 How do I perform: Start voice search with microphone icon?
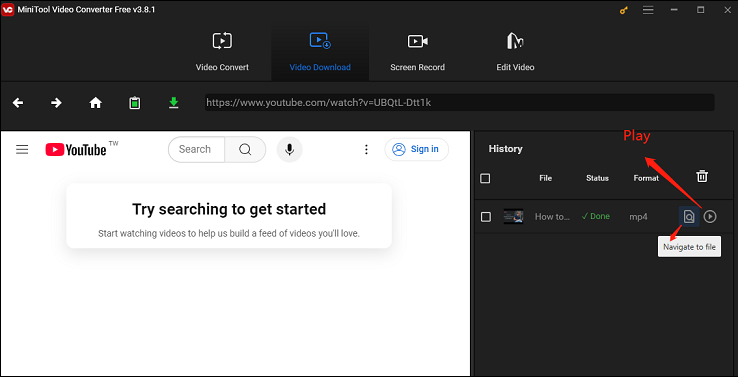coord(289,149)
